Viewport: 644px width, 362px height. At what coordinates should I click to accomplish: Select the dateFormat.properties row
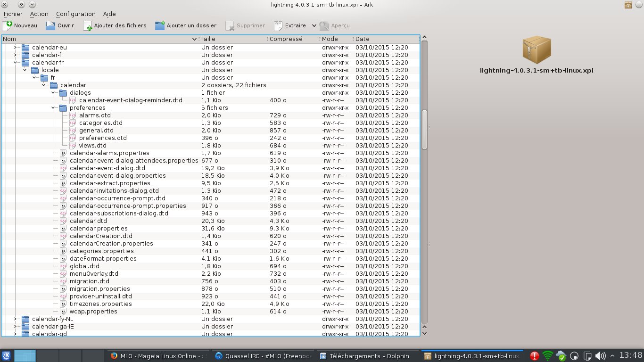click(210, 259)
